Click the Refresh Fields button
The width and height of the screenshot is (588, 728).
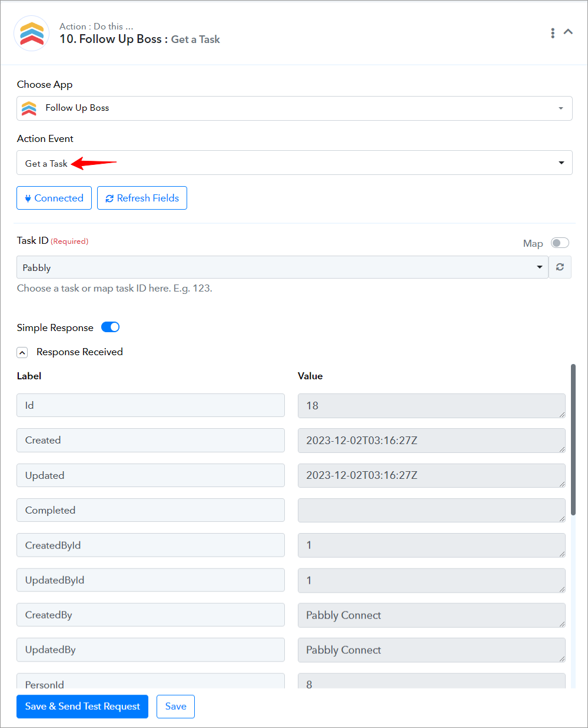142,198
